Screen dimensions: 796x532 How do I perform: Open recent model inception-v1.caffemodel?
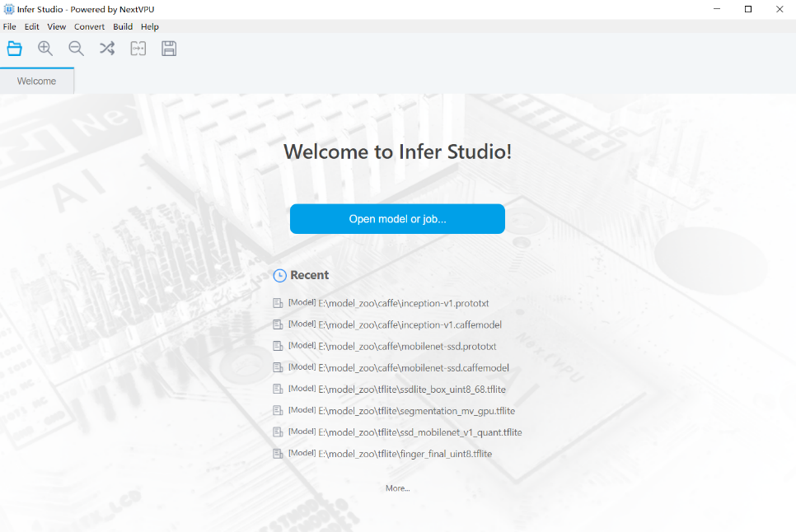point(410,324)
